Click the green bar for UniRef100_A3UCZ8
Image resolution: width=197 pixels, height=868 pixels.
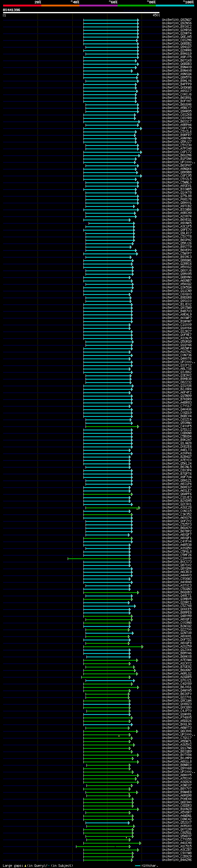click(113, 508)
